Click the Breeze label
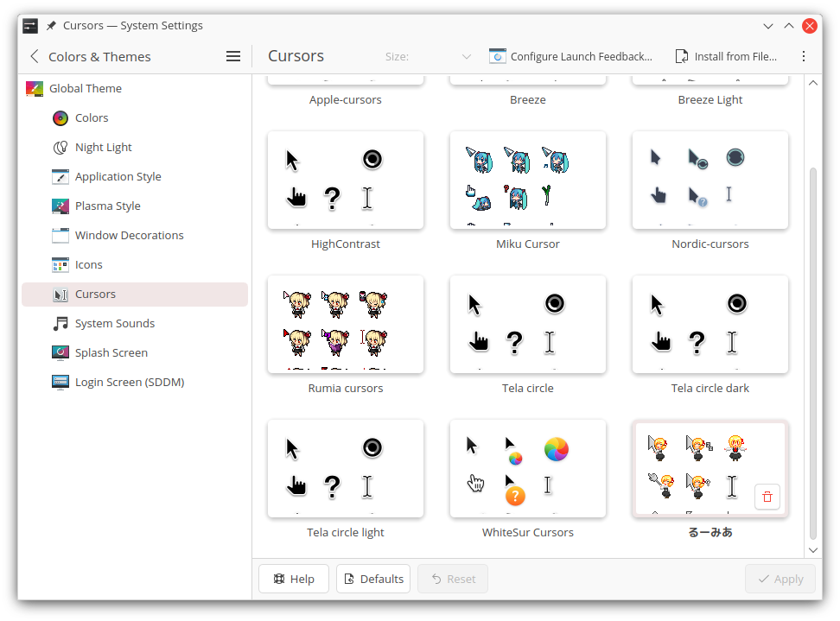This screenshot has height=621, width=840. coord(528,99)
